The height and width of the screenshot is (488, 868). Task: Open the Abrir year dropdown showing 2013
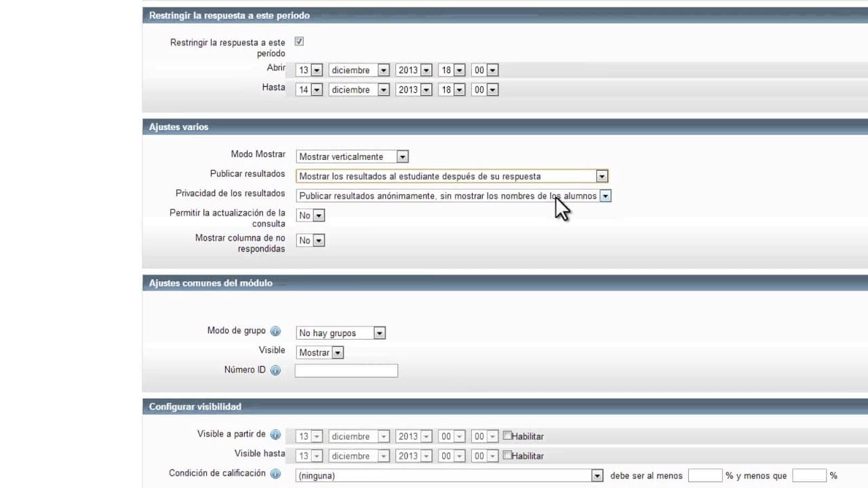[x=414, y=70]
